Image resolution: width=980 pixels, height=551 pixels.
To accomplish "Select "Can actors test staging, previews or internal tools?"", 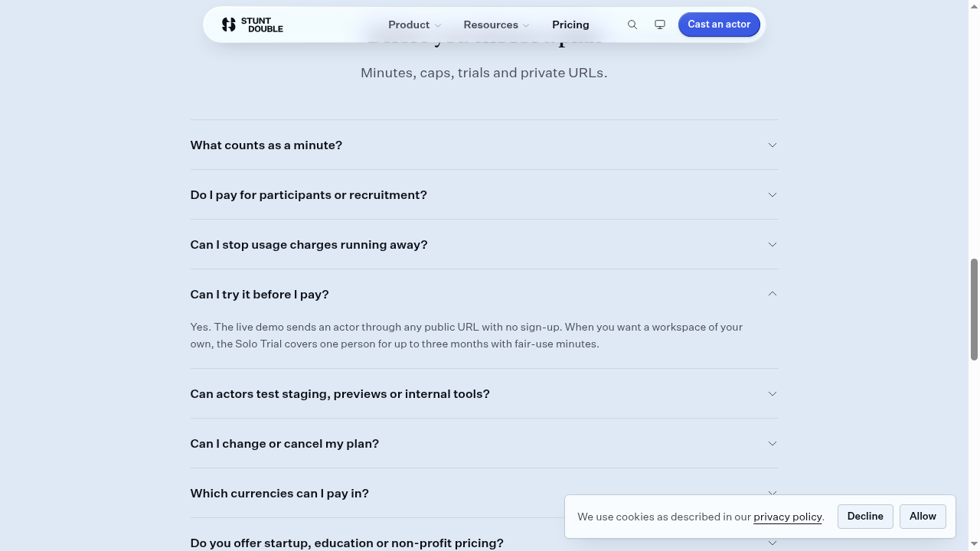I will click(x=340, y=393).
